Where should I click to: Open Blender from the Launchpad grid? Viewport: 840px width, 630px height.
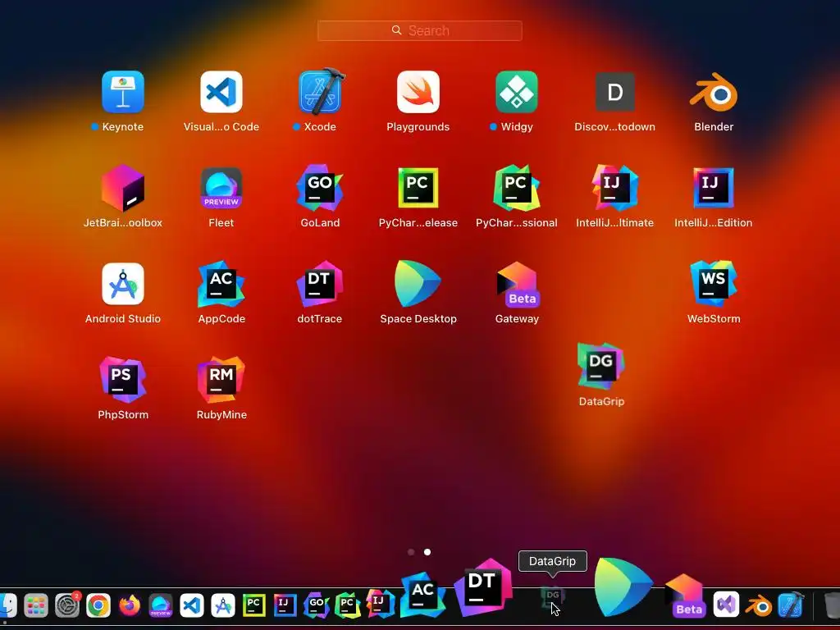tap(714, 92)
